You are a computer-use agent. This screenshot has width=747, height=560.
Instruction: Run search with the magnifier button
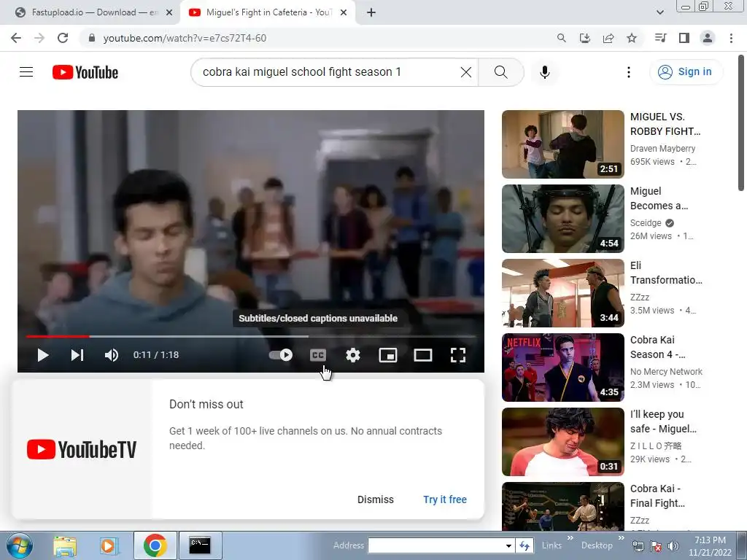coord(500,72)
